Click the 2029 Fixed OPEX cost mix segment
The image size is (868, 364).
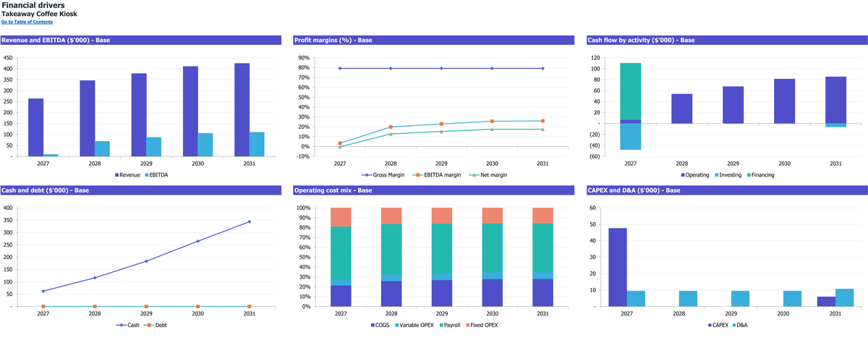coord(441,216)
